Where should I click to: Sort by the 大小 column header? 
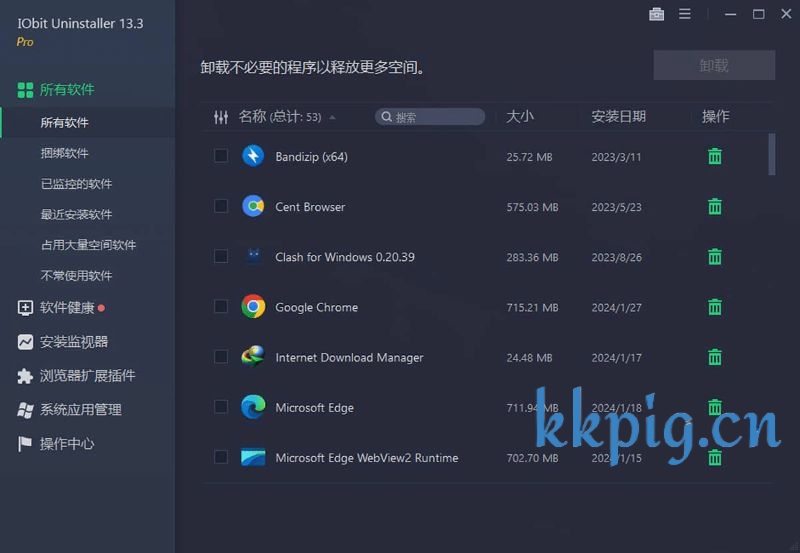pos(520,116)
